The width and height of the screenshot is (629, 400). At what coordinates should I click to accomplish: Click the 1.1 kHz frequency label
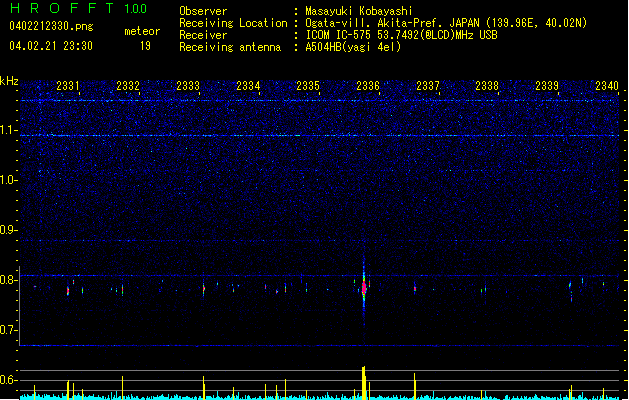pyautogui.click(x=9, y=130)
